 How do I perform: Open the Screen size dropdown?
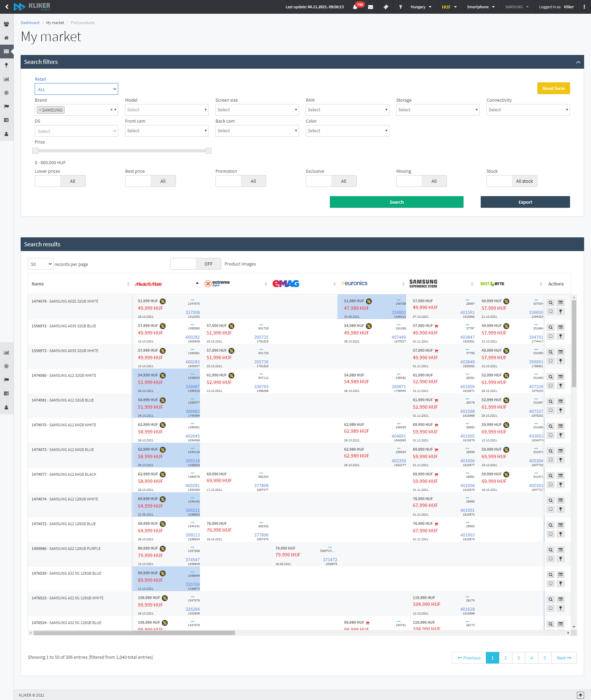point(257,110)
